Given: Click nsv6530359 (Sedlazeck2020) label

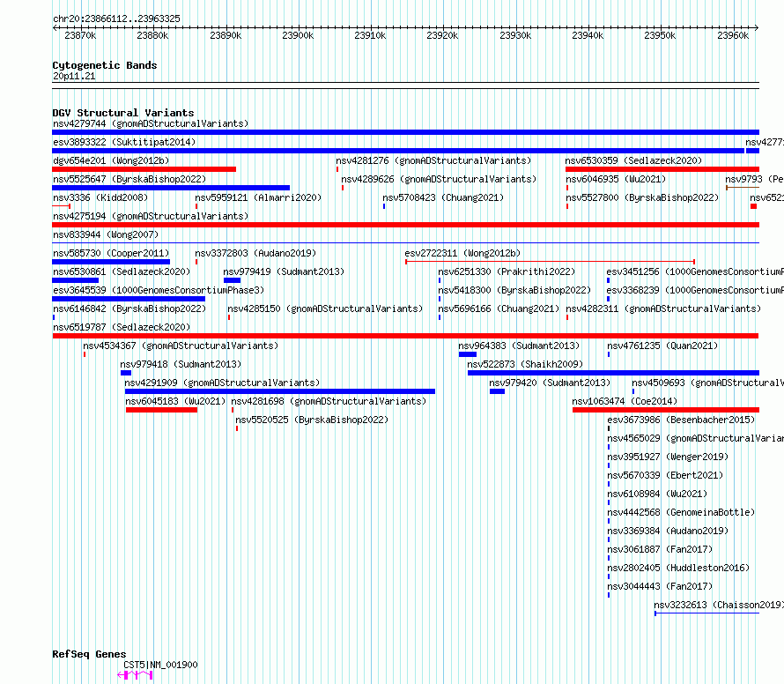Looking at the screenshot, I should [x=633, y=160].
